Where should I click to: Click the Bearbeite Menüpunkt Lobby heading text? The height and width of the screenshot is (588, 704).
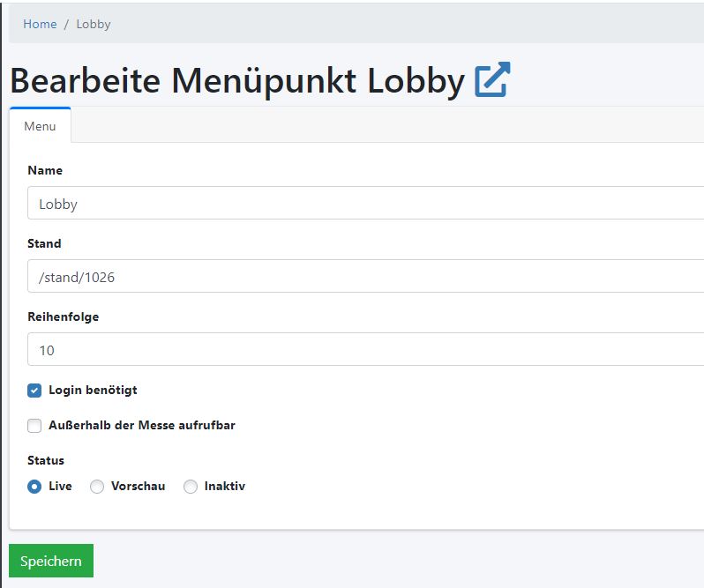click(x=236, y=81)
